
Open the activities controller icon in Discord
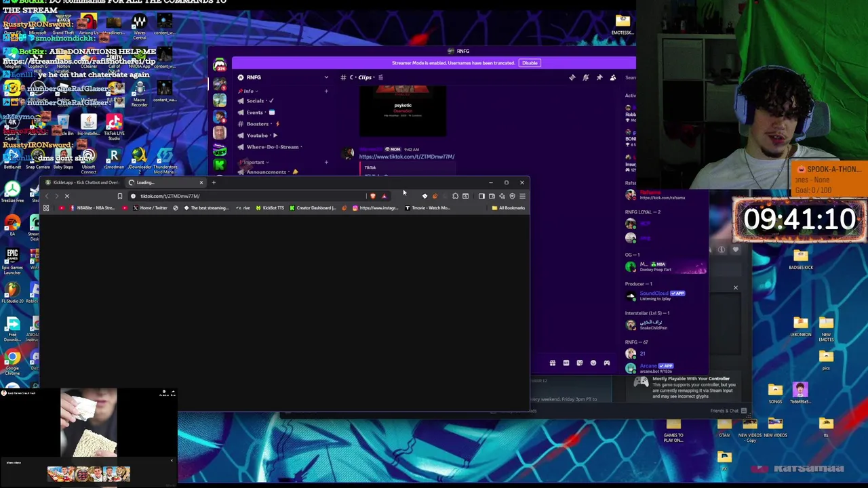[607, 363]
